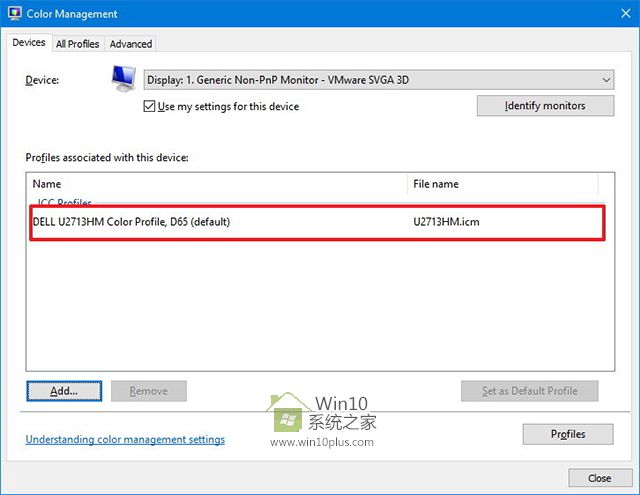The height and width of the screenshot is (495, 640).
Task: Select the Devices tab
Action: pos(29,42)
